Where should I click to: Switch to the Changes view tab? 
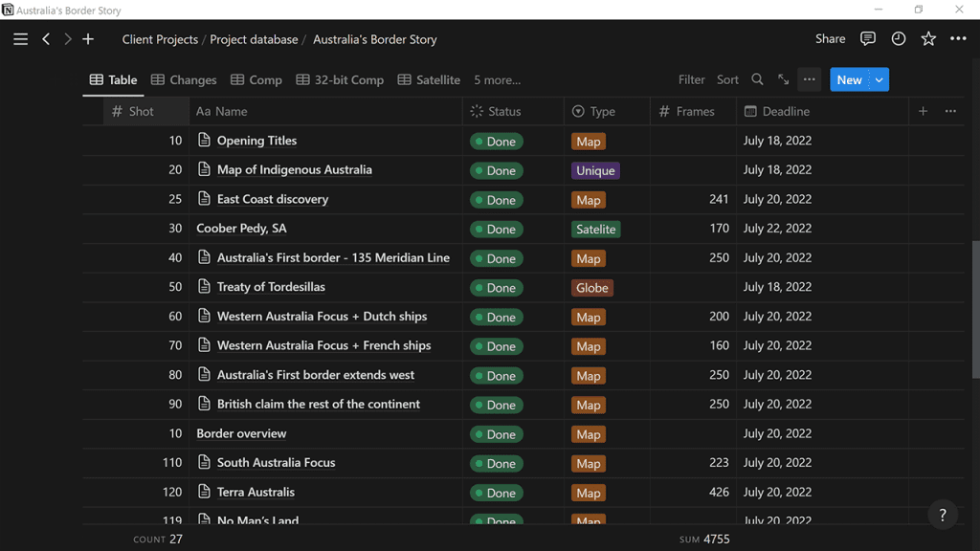[184, 80]
